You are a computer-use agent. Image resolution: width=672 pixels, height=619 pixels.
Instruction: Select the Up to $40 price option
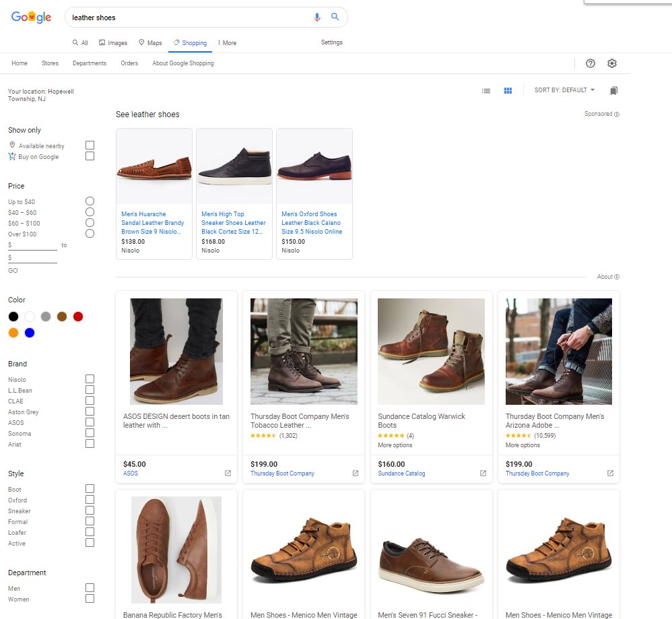click(x=90, y=201)
